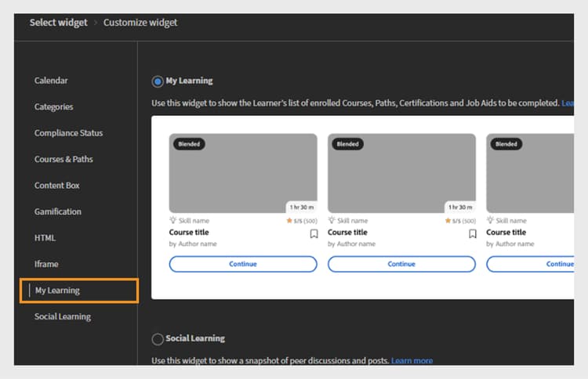Click the second course card thumbnail

(x=401, y=173)
